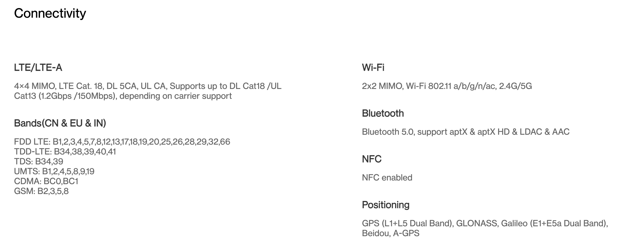Image resolution: width=644 pixels, height=245 pixels.
Task: Select the Bands(CN & EU & IN) heading
Action: [x=60, y=123]
